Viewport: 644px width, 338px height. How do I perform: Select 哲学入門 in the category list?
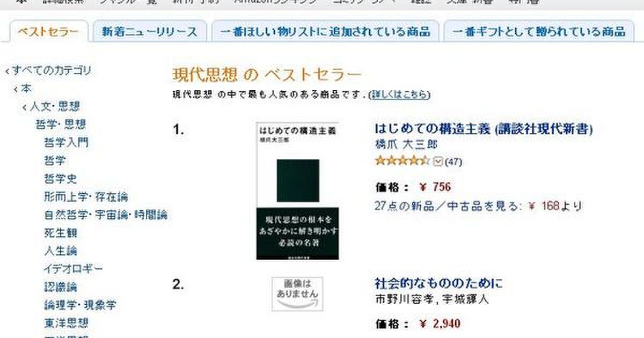(x=66, y=143)
